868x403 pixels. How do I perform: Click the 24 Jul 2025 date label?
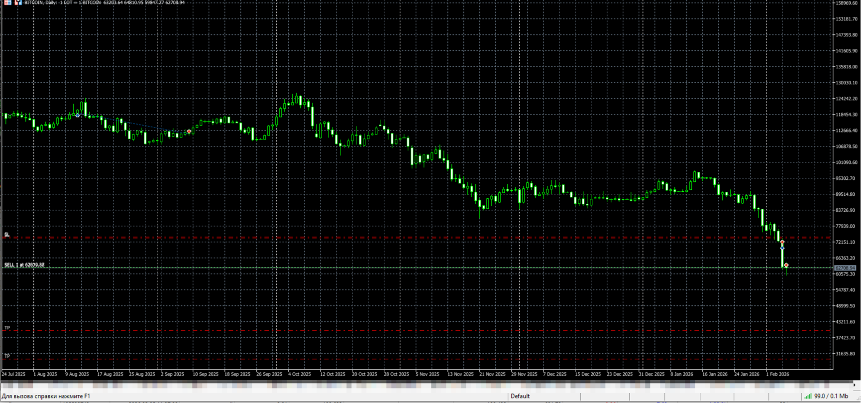click(13, 374)
